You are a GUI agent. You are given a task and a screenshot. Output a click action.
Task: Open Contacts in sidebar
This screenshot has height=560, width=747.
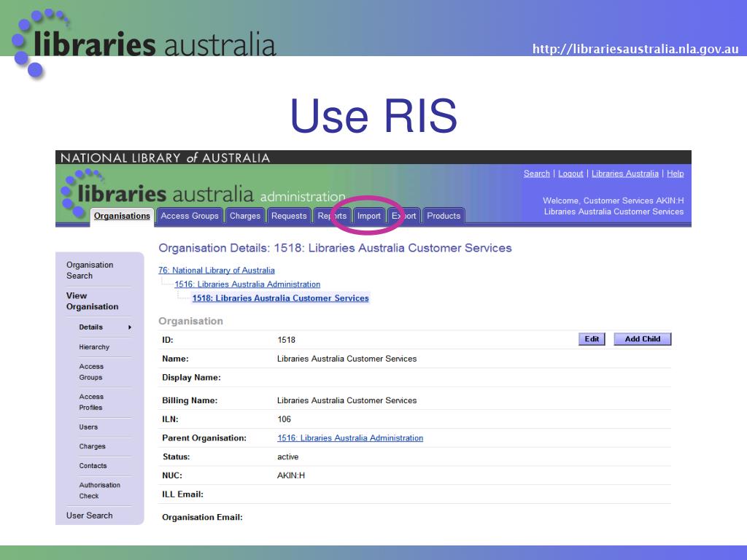click(93, 466)
